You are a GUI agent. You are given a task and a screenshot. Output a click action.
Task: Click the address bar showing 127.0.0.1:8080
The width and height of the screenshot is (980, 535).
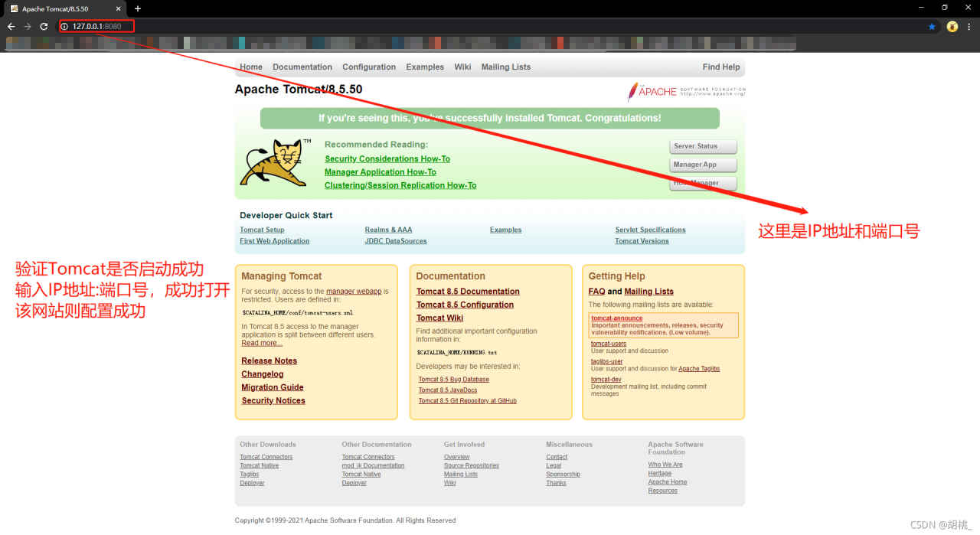(490, 26)
